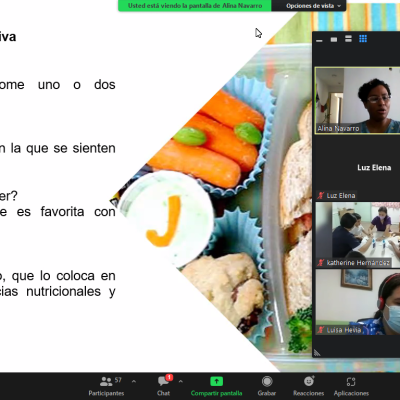Click the participant count 57

point(118,380)
